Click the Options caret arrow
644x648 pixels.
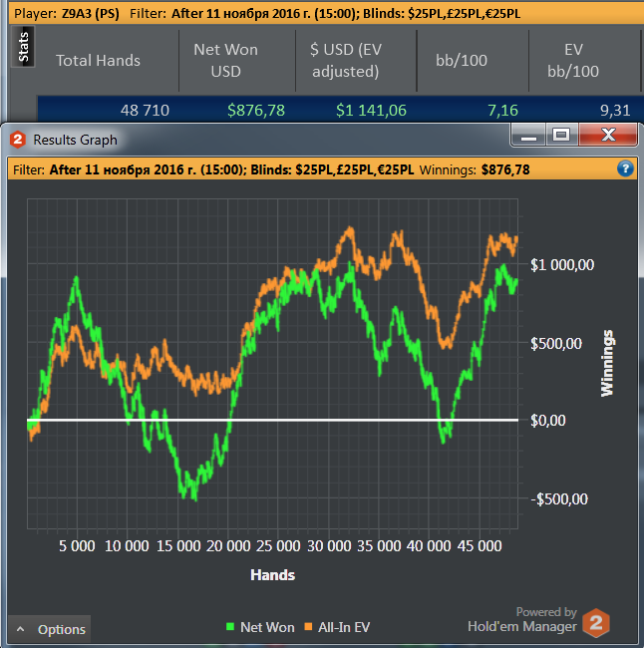(x=20, y=629)
